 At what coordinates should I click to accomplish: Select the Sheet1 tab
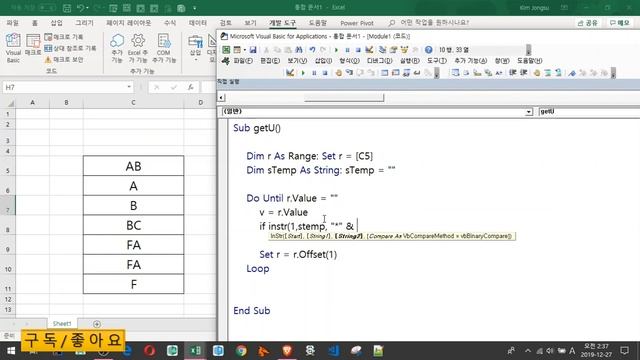coord(62,324)
